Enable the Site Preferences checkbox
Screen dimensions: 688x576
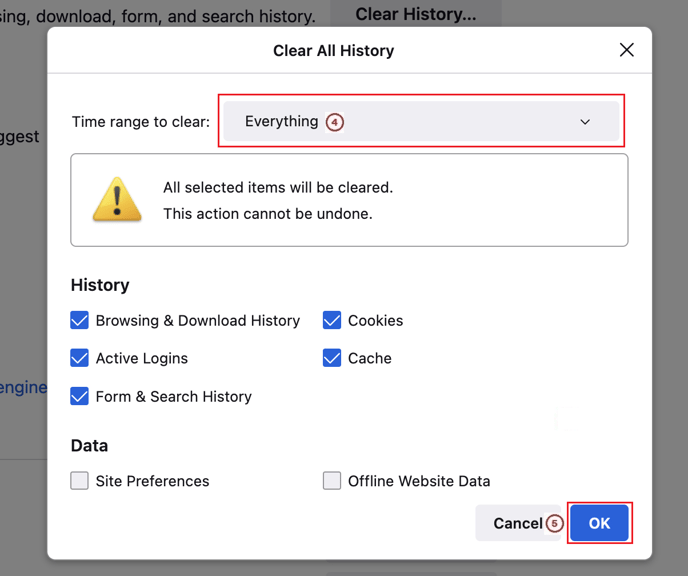80,481
